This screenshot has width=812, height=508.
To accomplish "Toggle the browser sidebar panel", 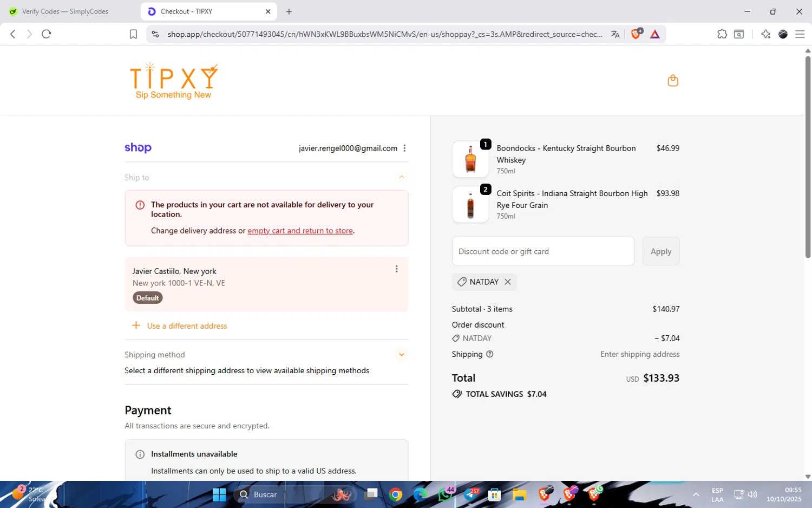I will [739, 34].
